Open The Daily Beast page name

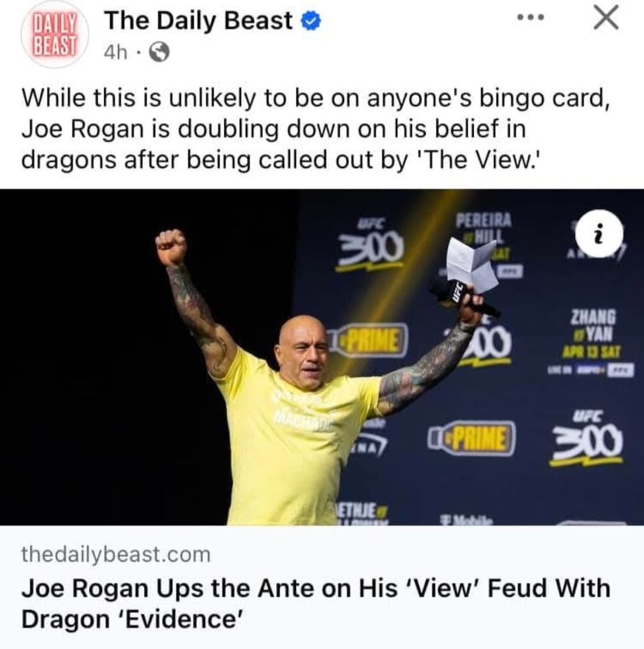[199, 21]
